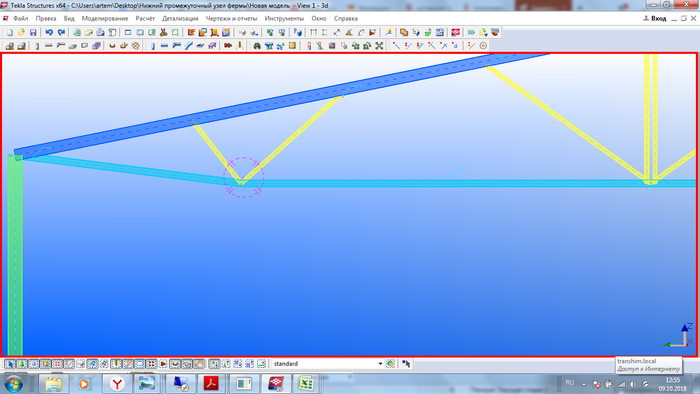Screen dimensions: 700x394
Task: Open Excel from the Windows taskbar
Action: coord(305,384)
